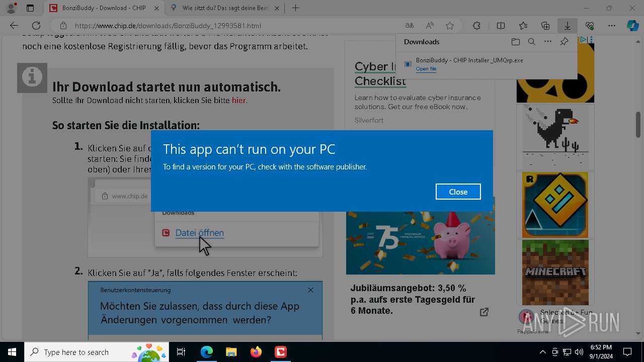Open File Explorer from the taskbar
This screenshot has height=362, width=644.
click(x=231, y=352)
